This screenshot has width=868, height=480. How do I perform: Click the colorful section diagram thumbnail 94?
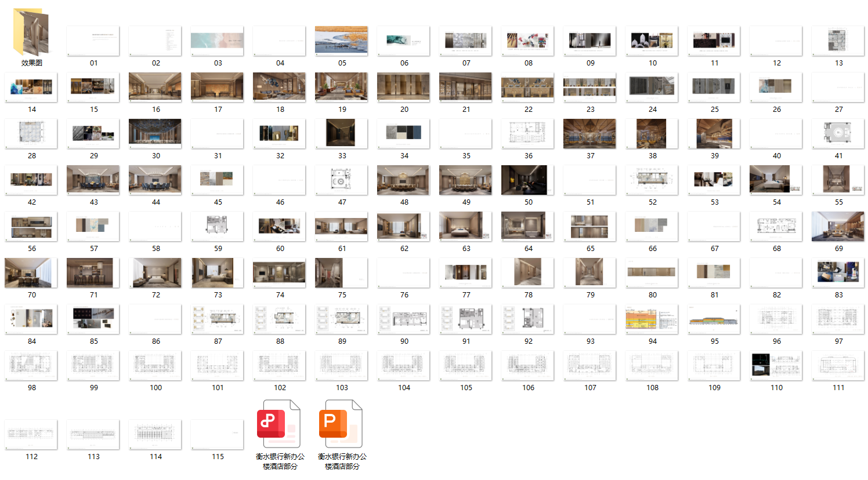click(652, 319)
